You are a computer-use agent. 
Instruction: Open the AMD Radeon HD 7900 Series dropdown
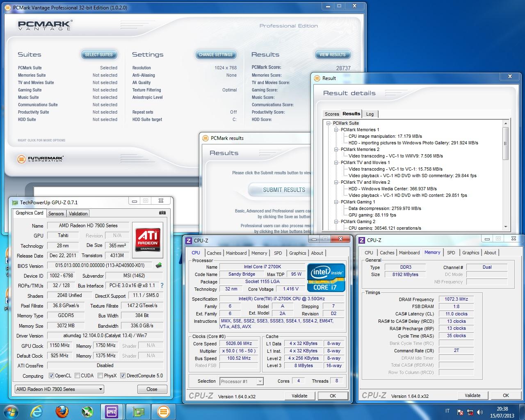(x=59, y=389)
